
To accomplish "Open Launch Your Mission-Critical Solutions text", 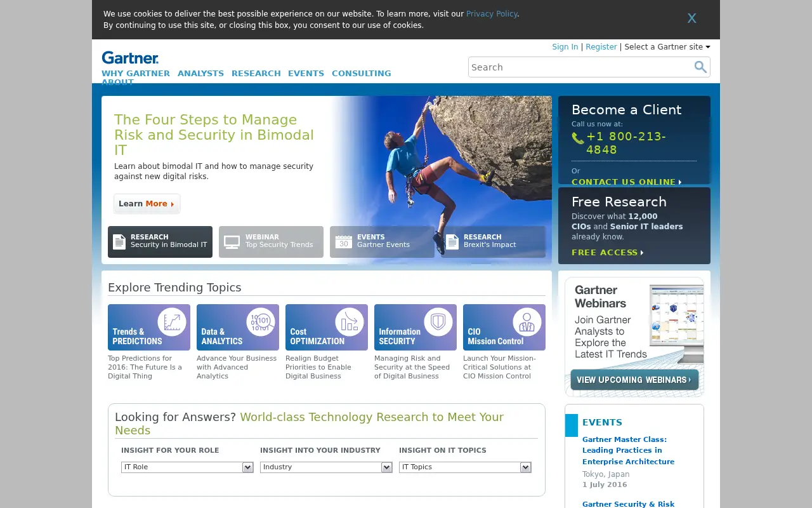I will pos(499,367).
